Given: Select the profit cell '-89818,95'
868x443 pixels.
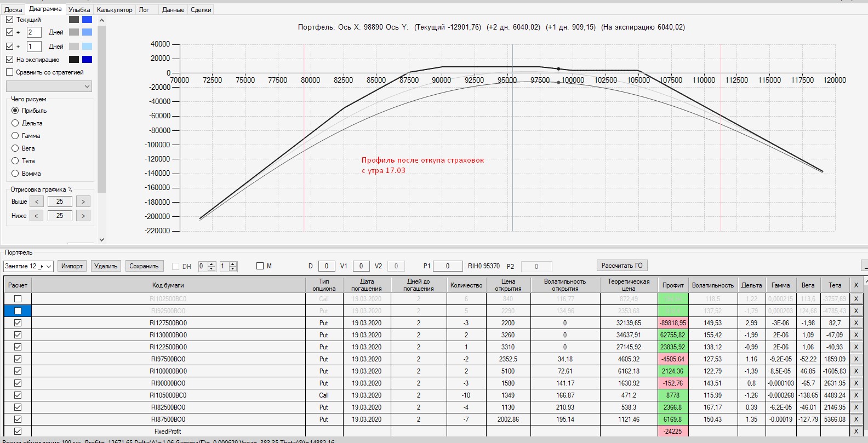Looking at the screenshot, I should coord(673,323).
